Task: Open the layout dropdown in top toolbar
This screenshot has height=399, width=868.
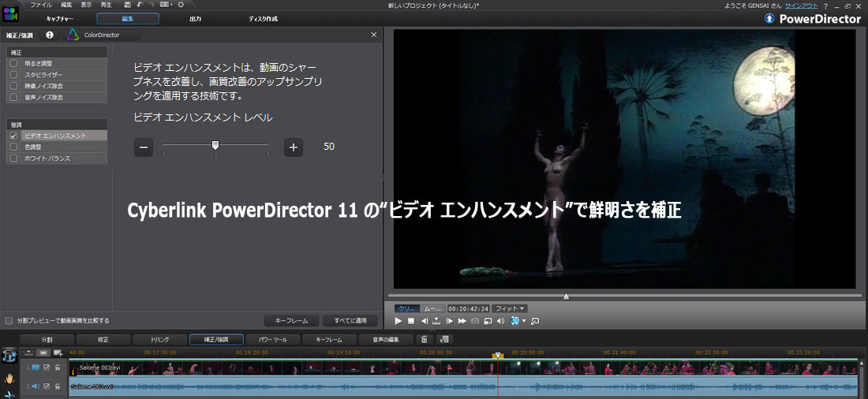Action: click(165, 5)
